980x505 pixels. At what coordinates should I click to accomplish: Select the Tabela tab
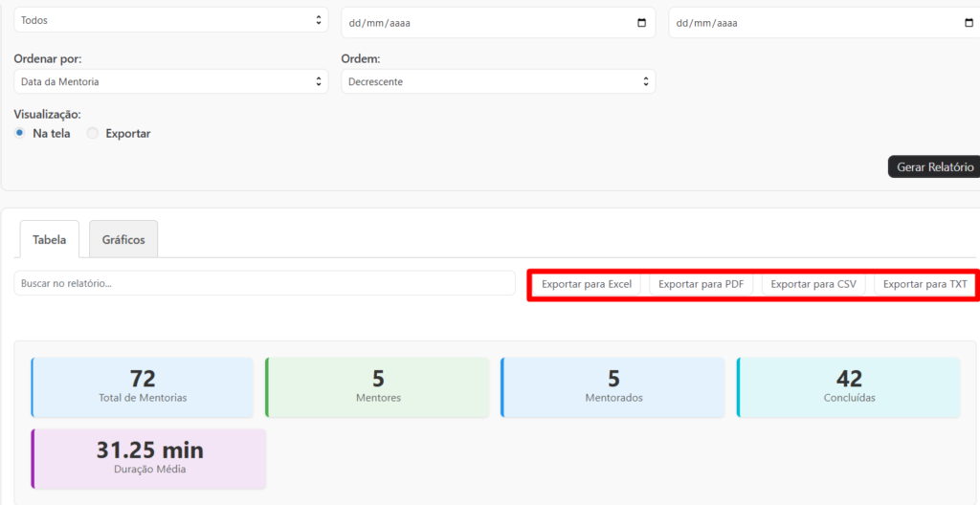(50, 240)
